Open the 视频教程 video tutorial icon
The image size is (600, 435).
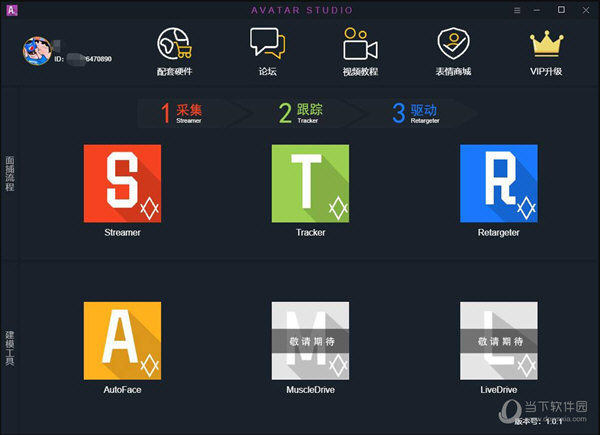point(360,51)
